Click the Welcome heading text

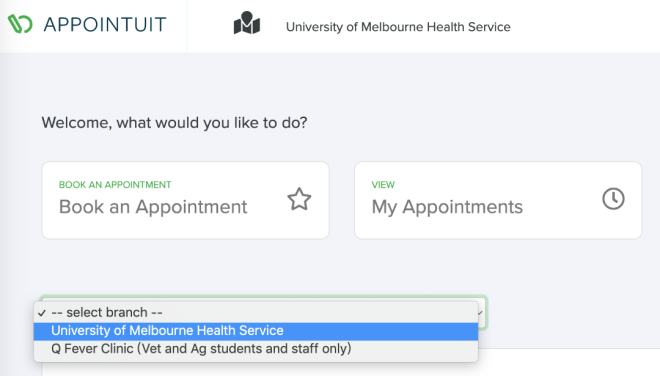pyautogui.click(x=174, y=123)
